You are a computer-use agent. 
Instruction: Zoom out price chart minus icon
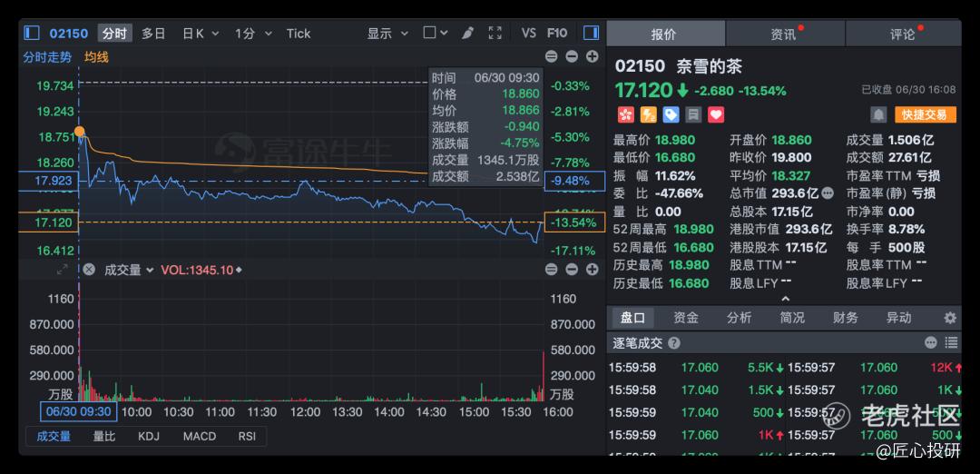click(x=572, y=57)
